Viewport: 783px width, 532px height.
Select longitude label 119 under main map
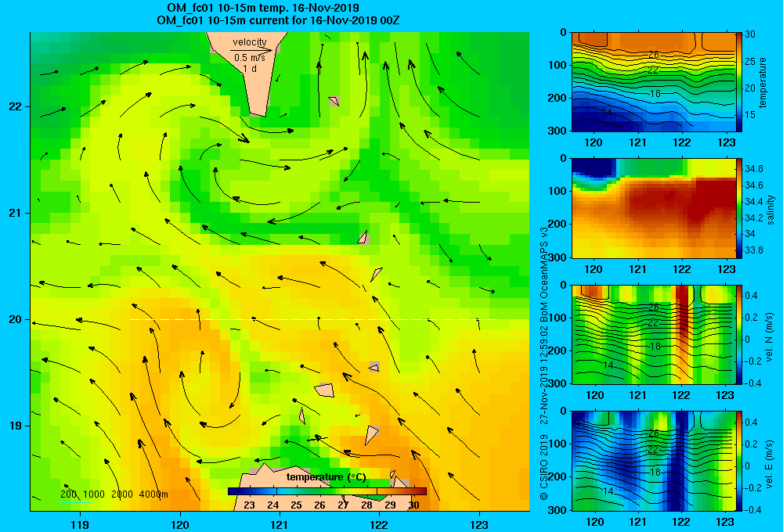point(80,524)
